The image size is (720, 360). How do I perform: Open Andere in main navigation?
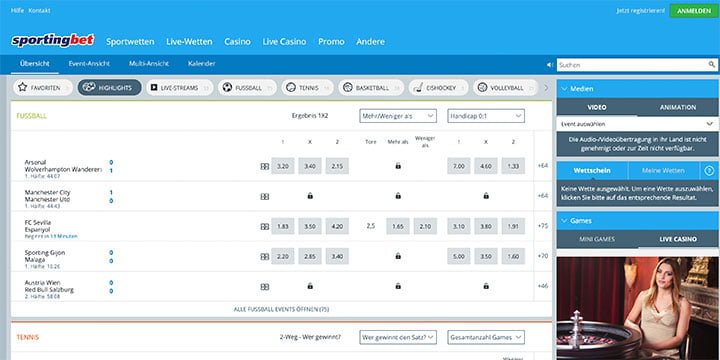[371, 42]
